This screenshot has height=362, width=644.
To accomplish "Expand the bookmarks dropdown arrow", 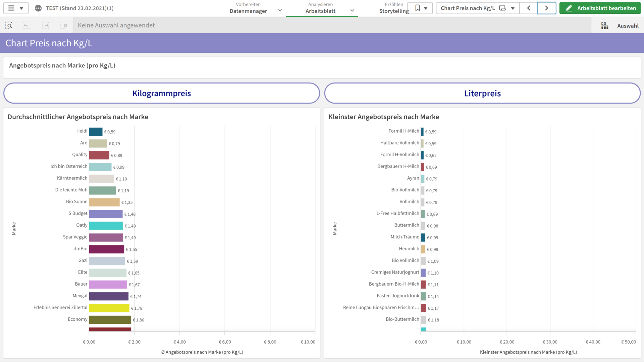I will tap(426, 8).
